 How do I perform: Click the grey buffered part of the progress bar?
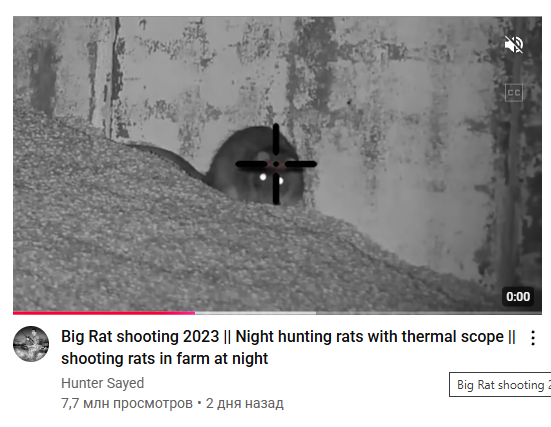(x=255, y=313)
